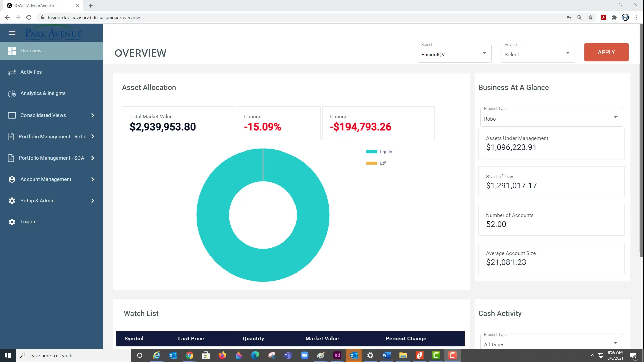
Task: Open Adobe XD from the taskbar
Action: (337, 355)
